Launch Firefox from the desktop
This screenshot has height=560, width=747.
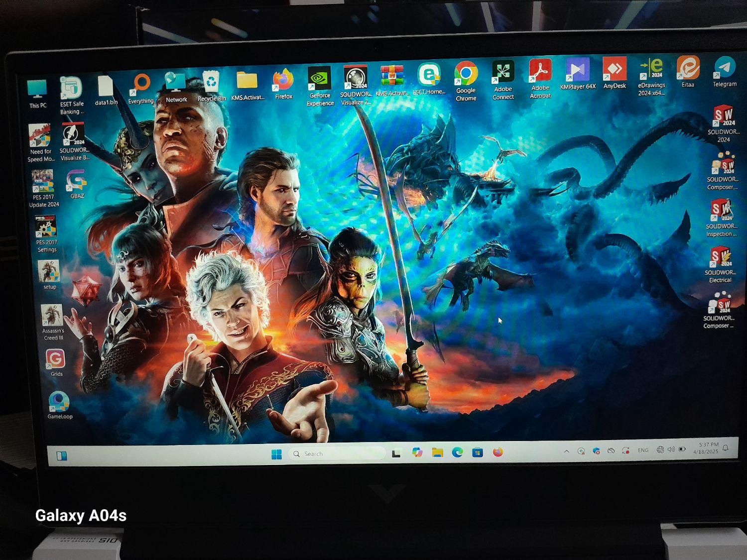[283, 84]
